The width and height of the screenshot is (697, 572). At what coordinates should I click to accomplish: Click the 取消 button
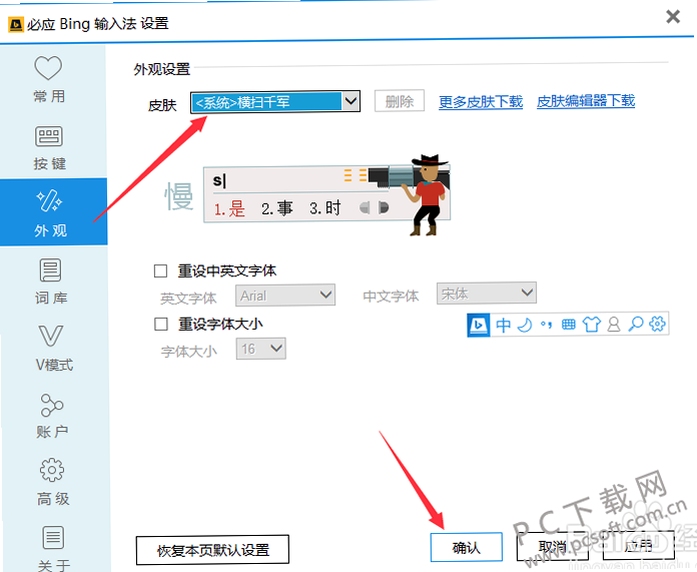553,546
